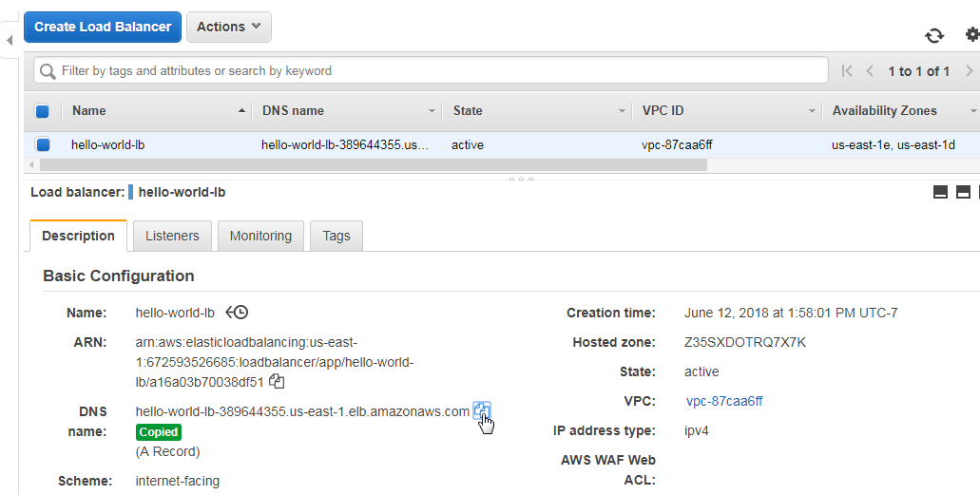
Task: Expand the DNS name column dropdown
Action: pos(432,111)
